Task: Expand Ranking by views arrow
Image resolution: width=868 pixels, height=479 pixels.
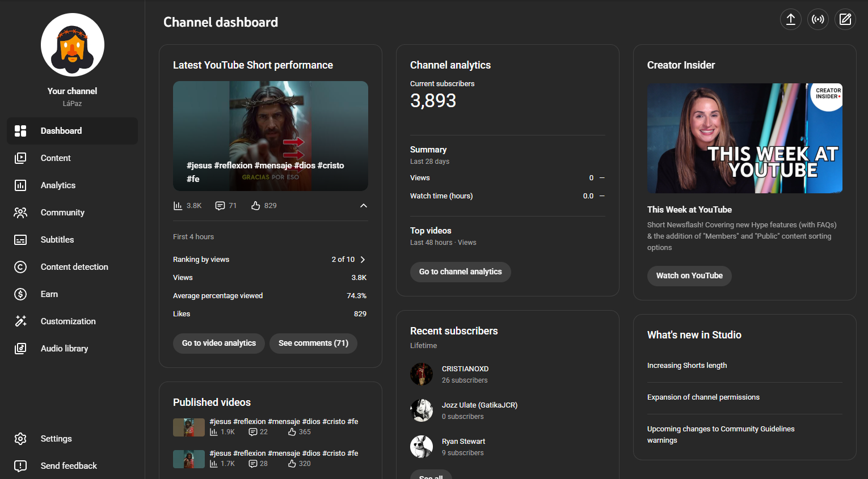Action: click(x=363, y=260)
